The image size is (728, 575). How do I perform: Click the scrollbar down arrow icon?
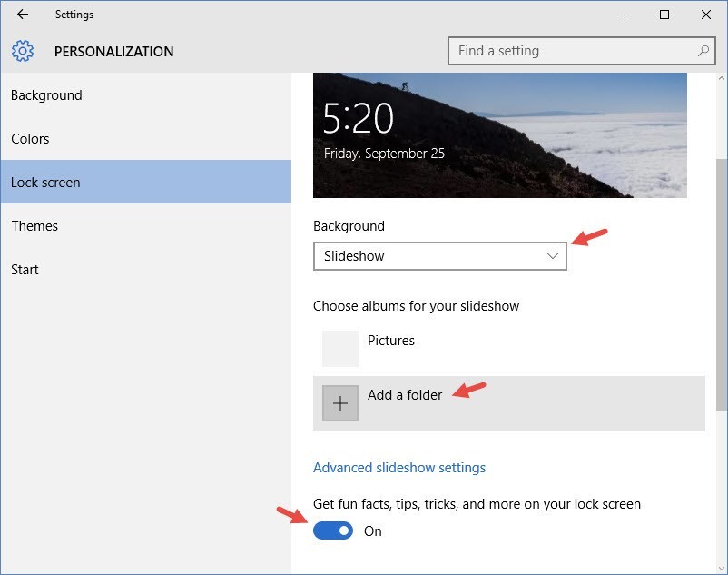pyautogui.click(x=721, y=567)
